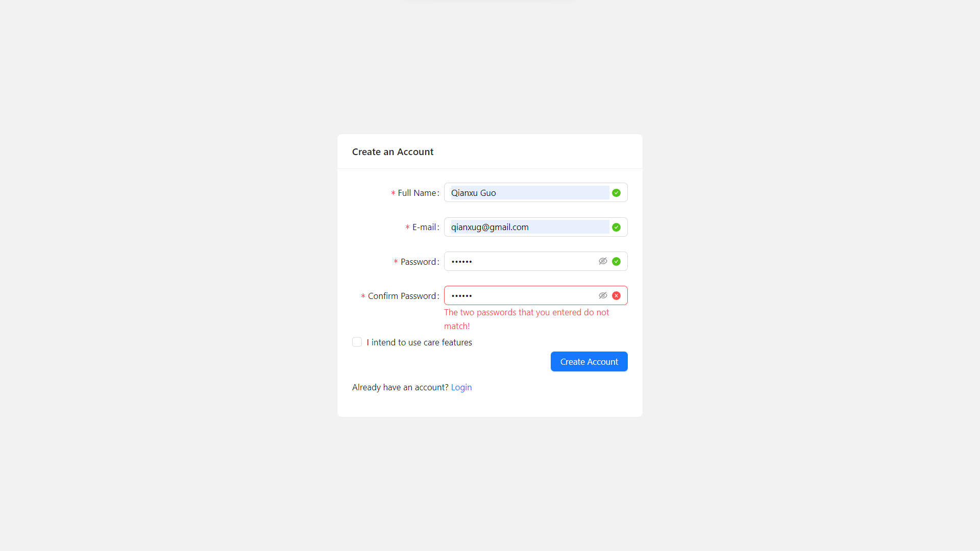Image resolution: width=980 pixels, height=551 pixels.
Task: Click the Confirm Password input field
Action: [x=521, y=295]
